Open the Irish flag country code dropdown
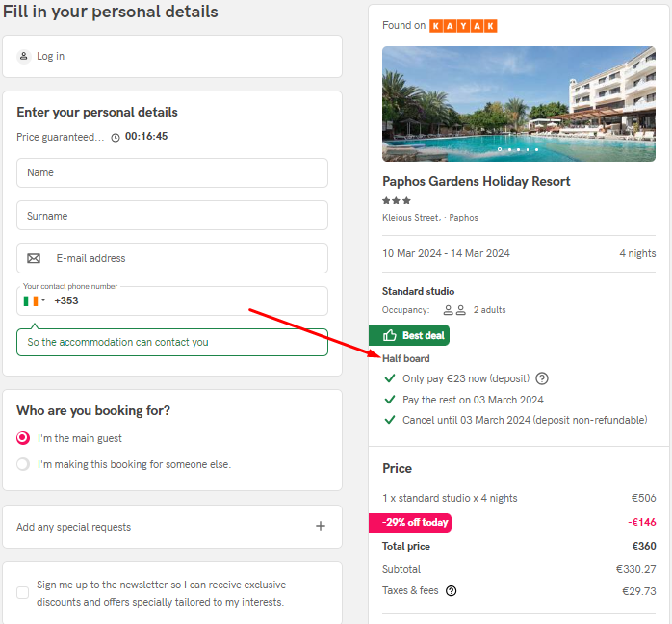 tap(35, 300)
